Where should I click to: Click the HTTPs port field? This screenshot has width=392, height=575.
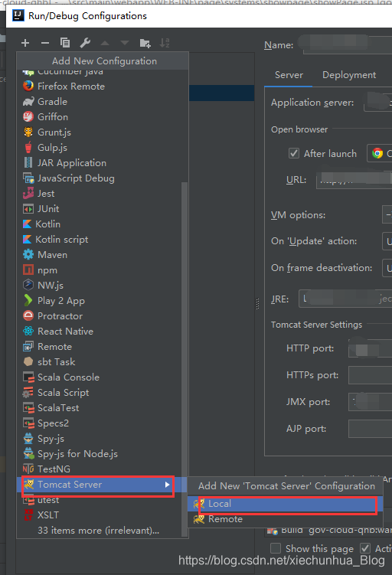370,375
